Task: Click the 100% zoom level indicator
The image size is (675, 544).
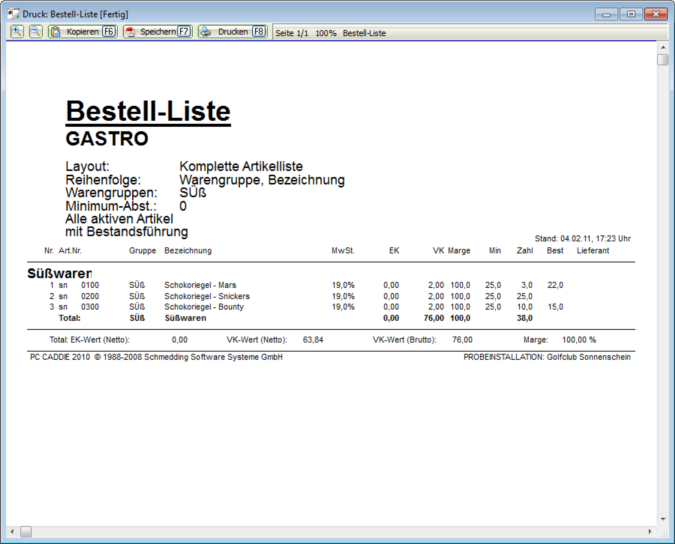Action: pos(326,33)
